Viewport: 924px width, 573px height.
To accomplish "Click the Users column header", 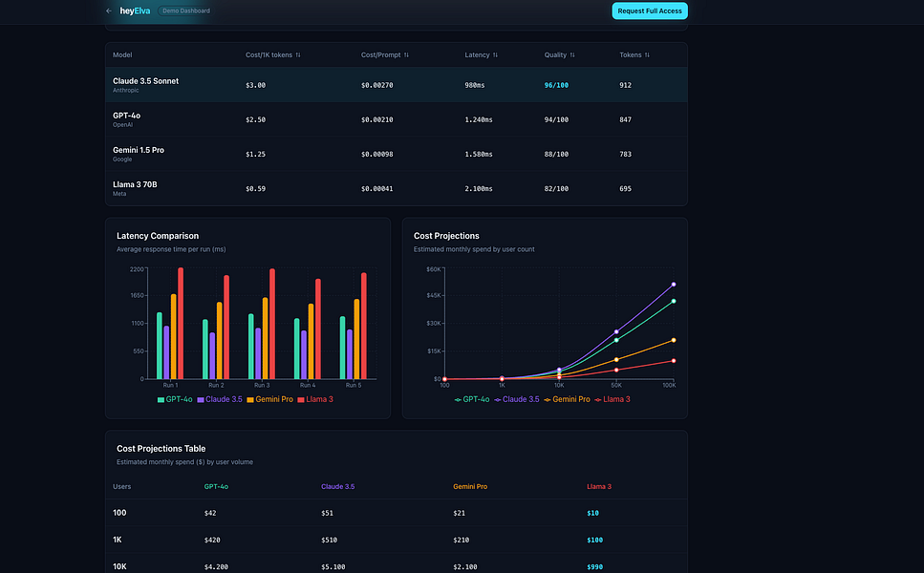I will 122,486.
